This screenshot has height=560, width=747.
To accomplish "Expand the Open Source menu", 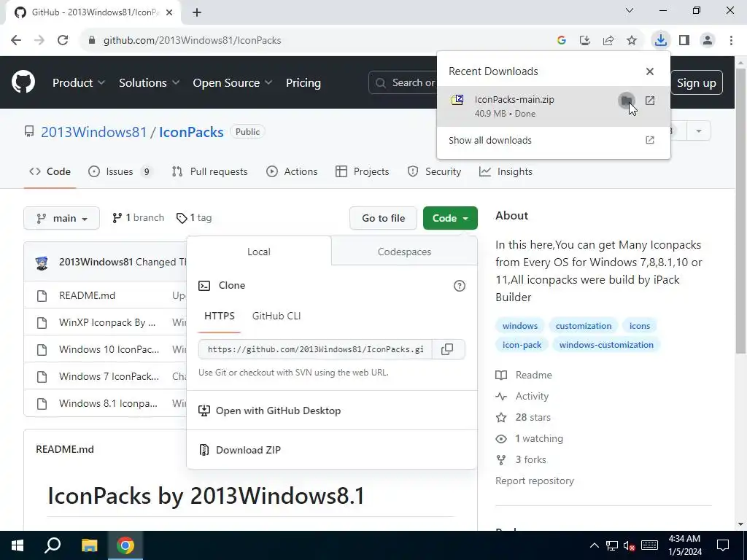I will 233,83.
